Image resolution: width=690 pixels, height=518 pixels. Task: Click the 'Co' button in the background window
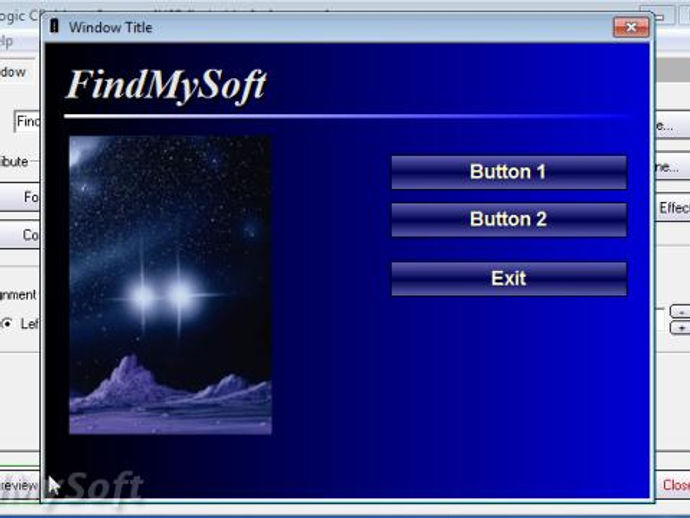coord(20,235)
